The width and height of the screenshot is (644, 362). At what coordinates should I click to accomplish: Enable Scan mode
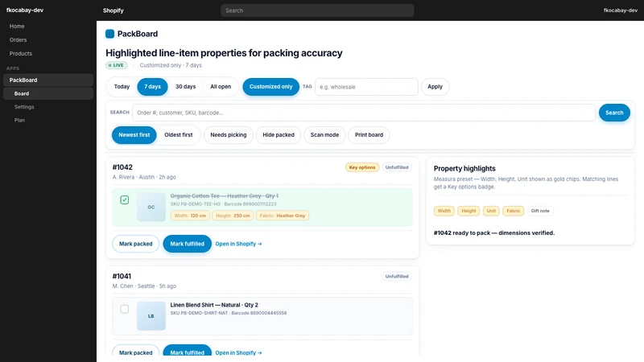coord(324,134)
